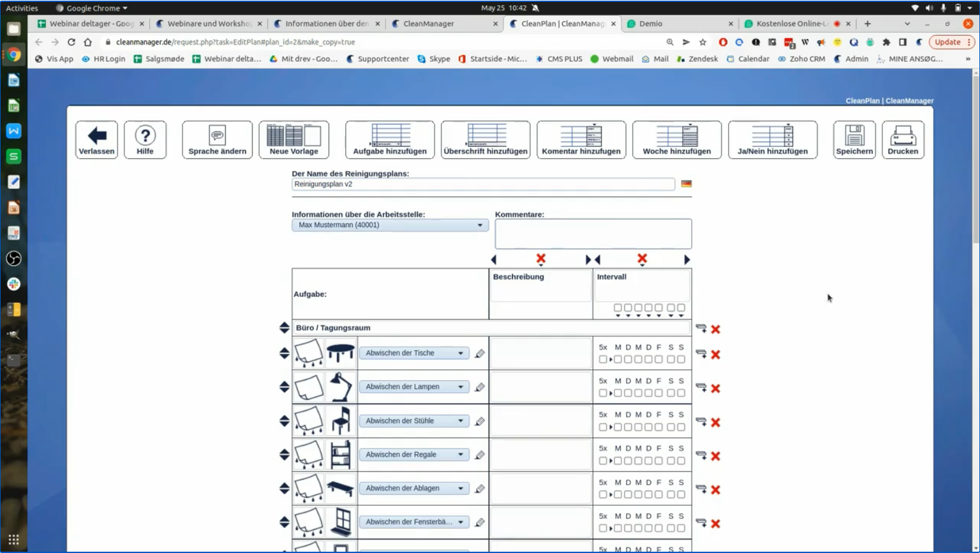Click the Neue Vorlage template icon
The width and height of the screenshot is (980, 553).
[293, 135]
